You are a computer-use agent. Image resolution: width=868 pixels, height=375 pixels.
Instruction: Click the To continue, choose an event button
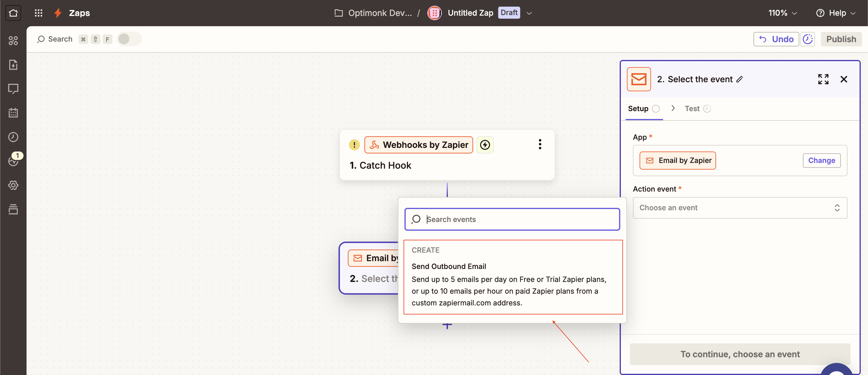(x=740, y=354)
